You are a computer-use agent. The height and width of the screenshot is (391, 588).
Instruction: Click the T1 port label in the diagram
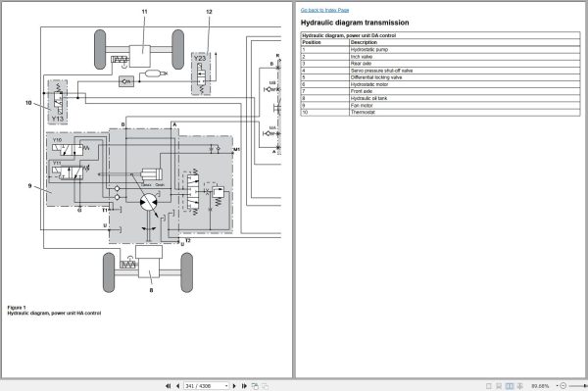pos(105,211)
